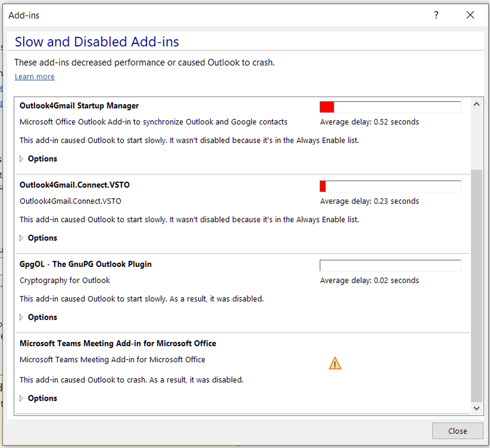Screen dimensions: 490x448
Task: Expand Options for Microsoft Teams Meeting Add-in
Action: [x=42, y=398]
